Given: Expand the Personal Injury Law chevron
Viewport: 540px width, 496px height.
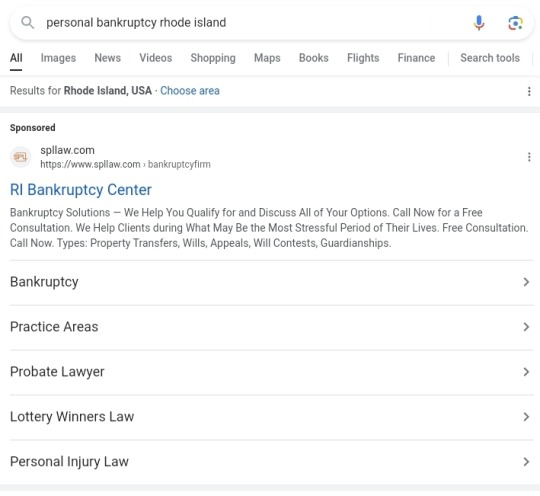Looking at the screenshot, I should [x=526, y=462].
